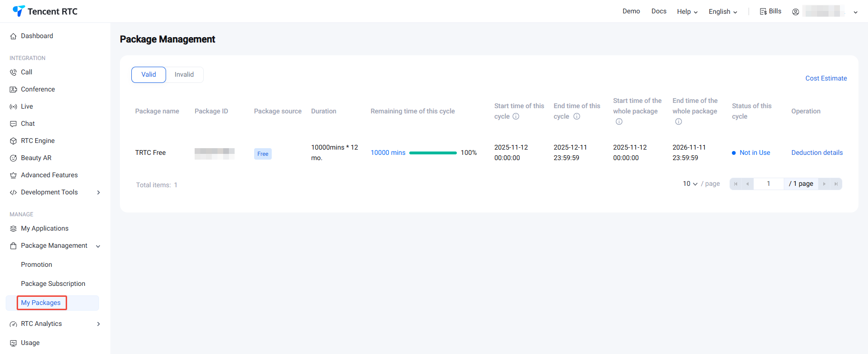
Task: Click info icon beside 'End time of this cycle'
Action: [x=577, y=117]
